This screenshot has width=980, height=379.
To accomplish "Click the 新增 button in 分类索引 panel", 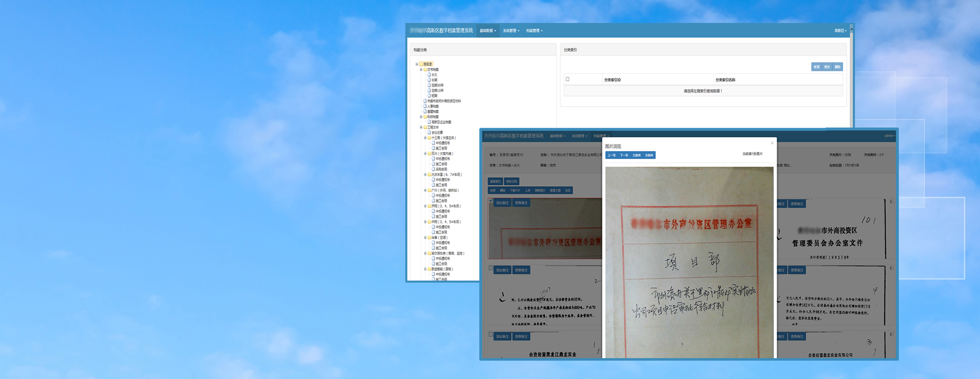I will pyautogui.click(x=817, y=67).
